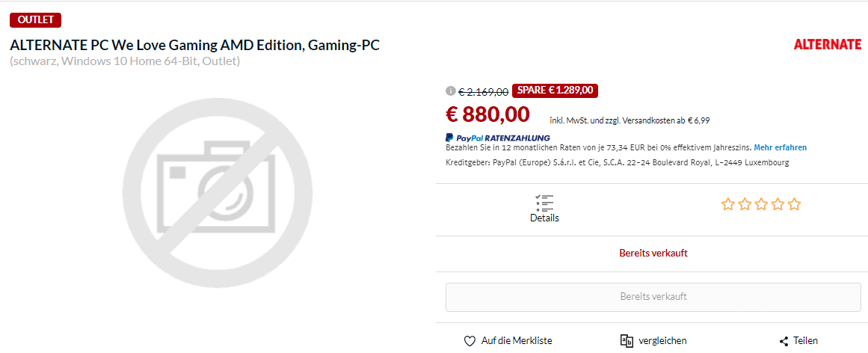Click the Teilen share icon

(784, 341)
